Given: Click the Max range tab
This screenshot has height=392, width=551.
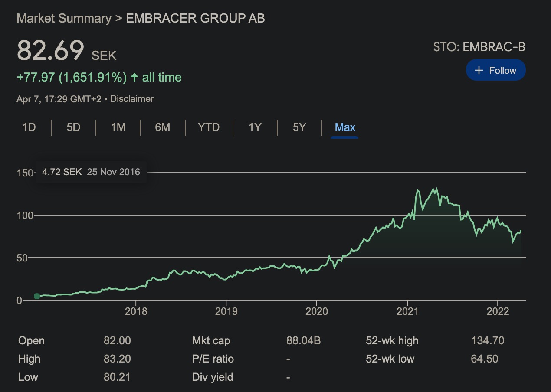Looking at the screenshot, I should click(x=345, y=127).
